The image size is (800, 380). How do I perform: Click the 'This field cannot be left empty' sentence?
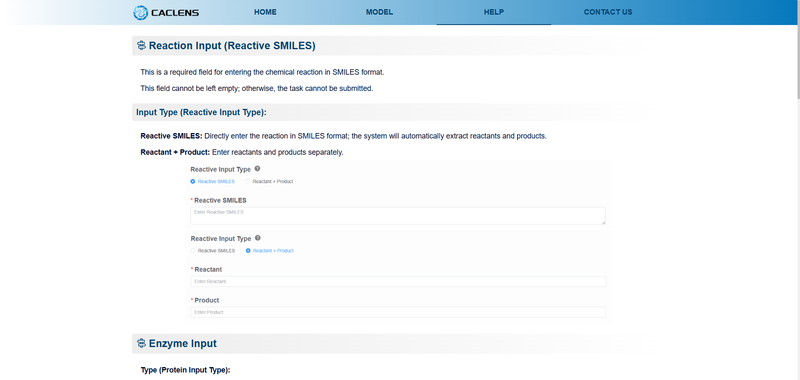tap(257, 88)
